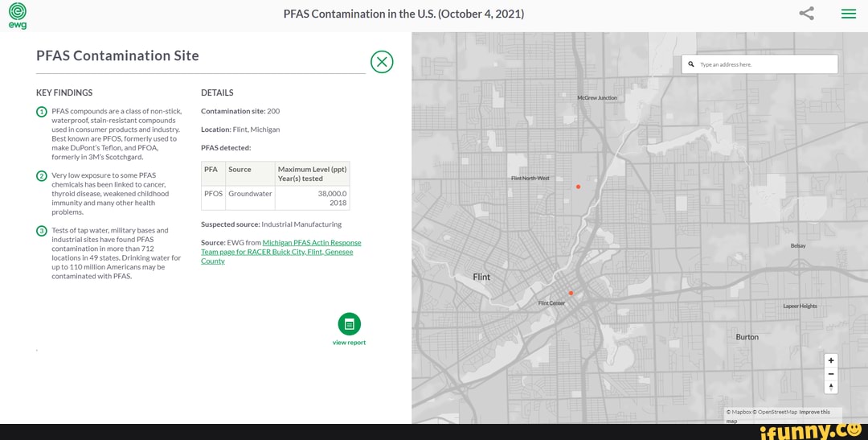868x440 pixels.
Task: Zoom in on the map
Action: (x=831, y=360)
